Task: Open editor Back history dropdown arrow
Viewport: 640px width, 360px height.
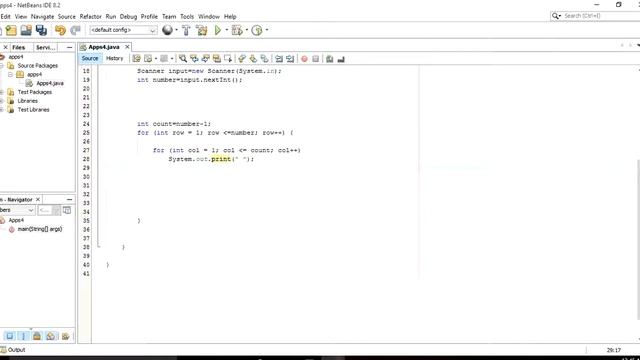Action: click(156, 59)
